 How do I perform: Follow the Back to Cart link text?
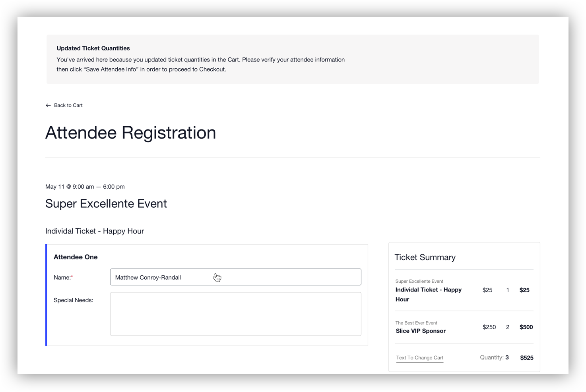click(68, 105)
